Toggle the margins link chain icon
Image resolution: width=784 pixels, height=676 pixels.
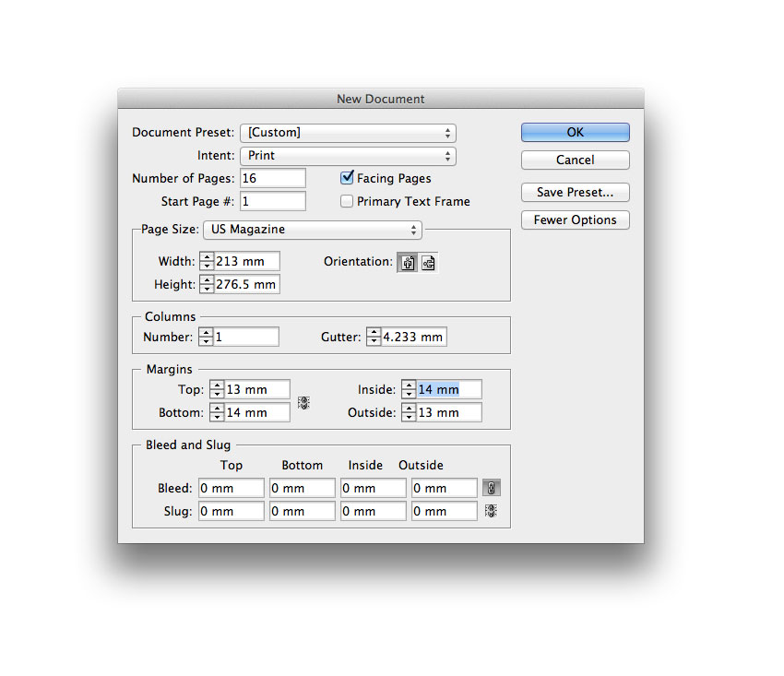point(303,403)
